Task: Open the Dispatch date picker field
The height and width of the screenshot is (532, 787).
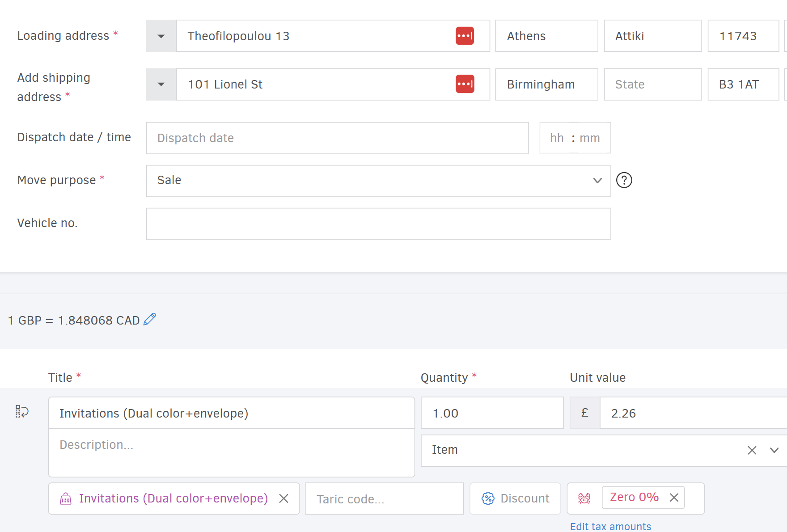Action: click(337, 138)
